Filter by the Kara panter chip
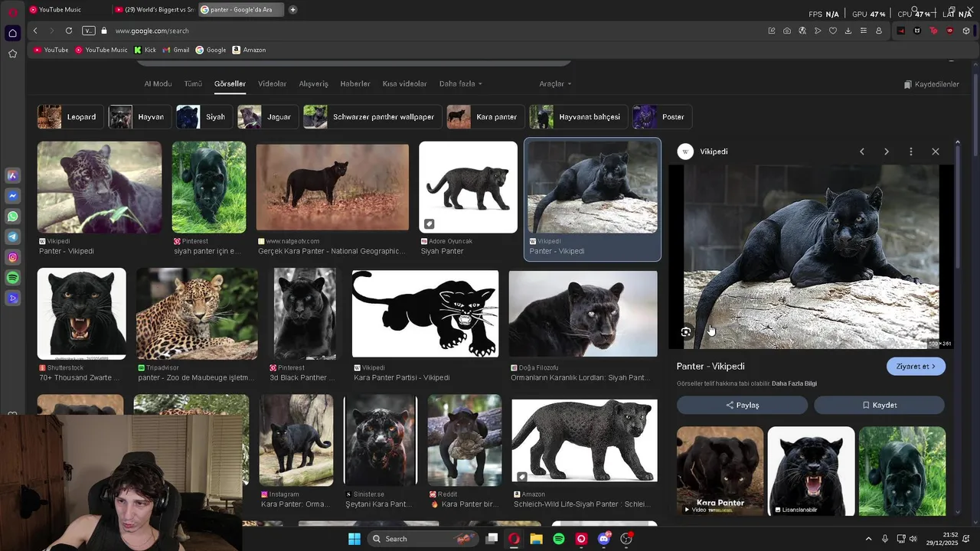 485,117
